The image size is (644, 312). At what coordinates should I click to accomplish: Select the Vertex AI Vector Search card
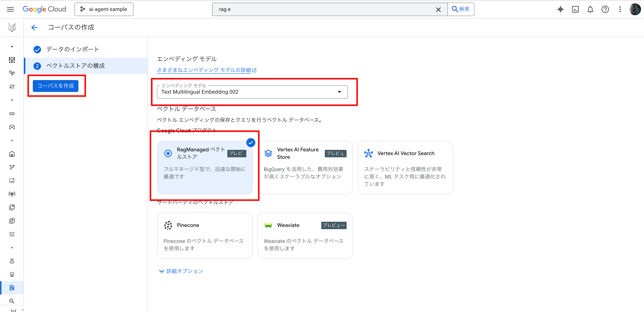point(405,167)
